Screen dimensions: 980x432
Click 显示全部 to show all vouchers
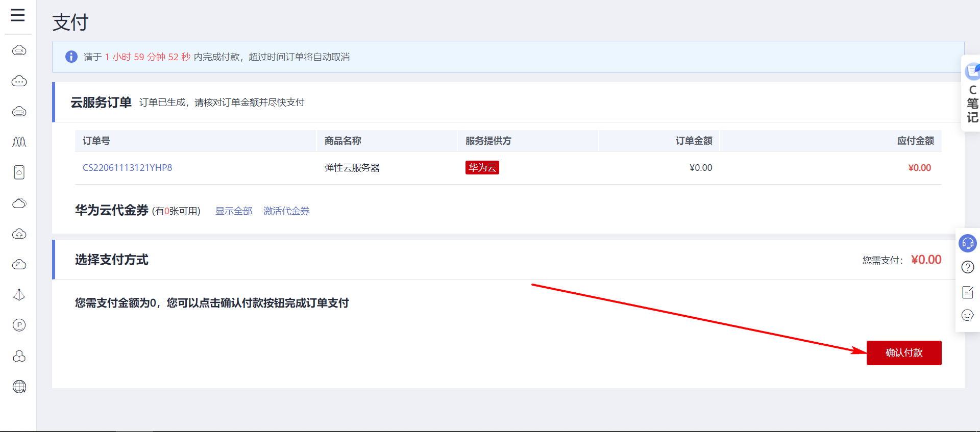coord(234,211)
